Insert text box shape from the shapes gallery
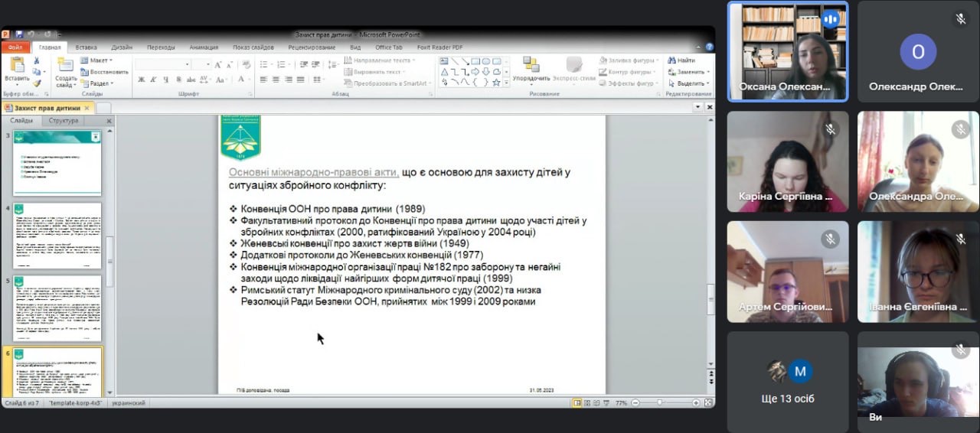980x433 pixels. (444, 61)
